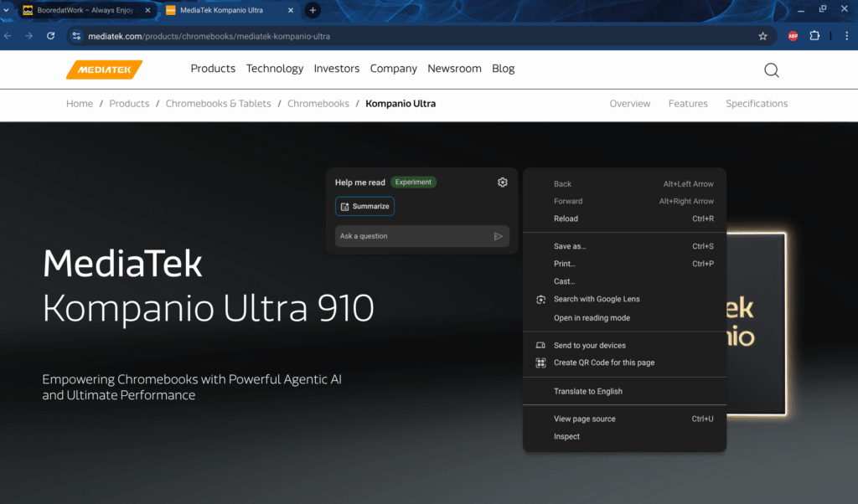Choose Reload from the context menu

point(624,219)
